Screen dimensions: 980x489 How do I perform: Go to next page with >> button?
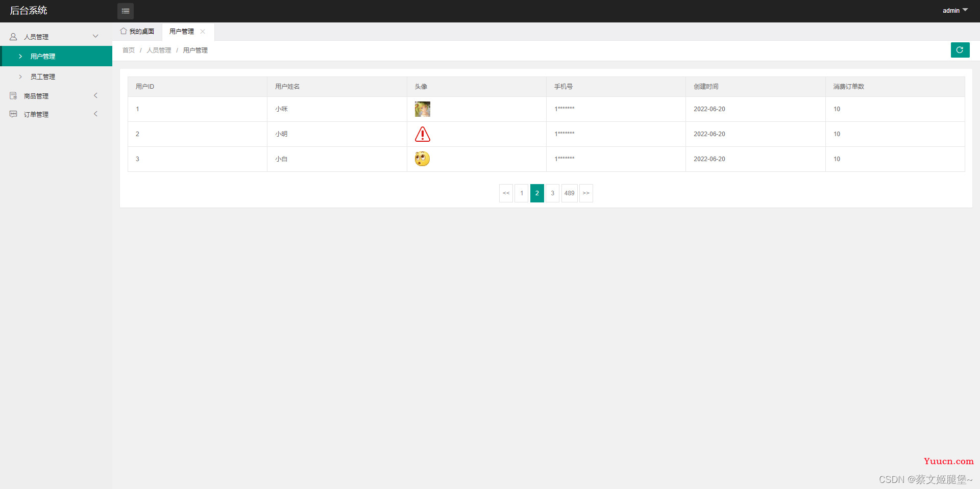586,193
